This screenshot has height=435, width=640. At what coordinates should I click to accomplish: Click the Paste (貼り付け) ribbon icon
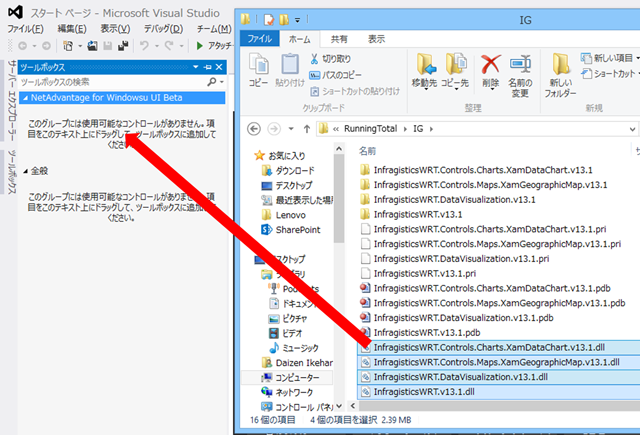290,65
